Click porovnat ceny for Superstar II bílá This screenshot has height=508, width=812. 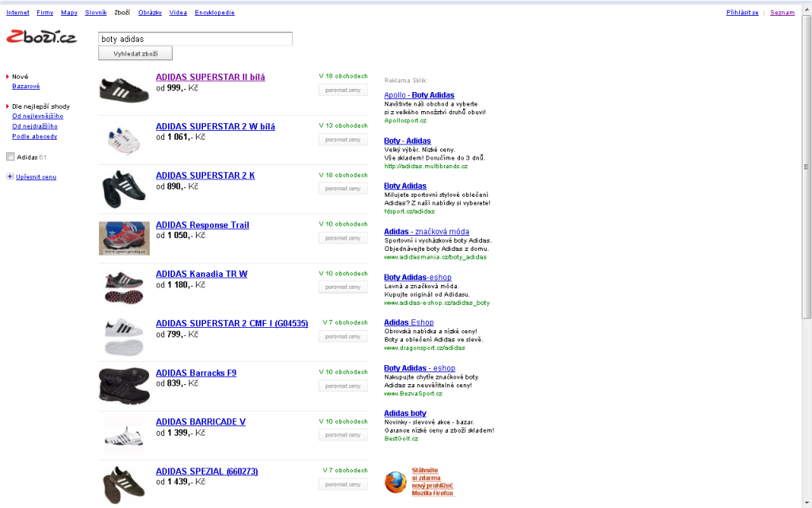343,90
